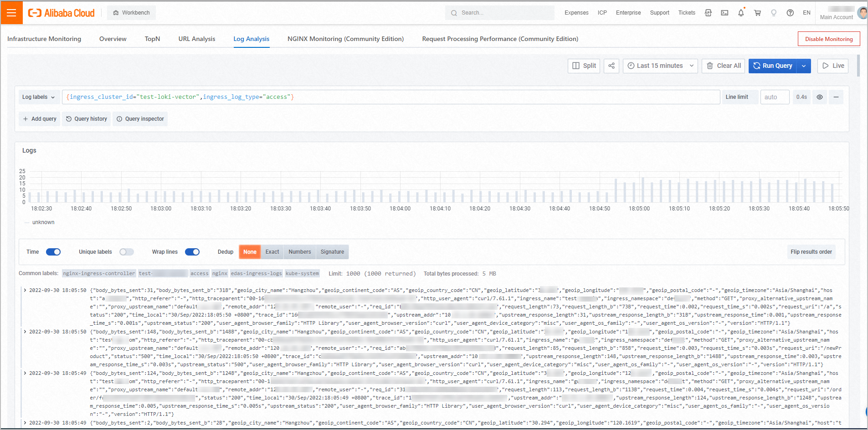Select Exact dedup option

[x=272, y=252]
